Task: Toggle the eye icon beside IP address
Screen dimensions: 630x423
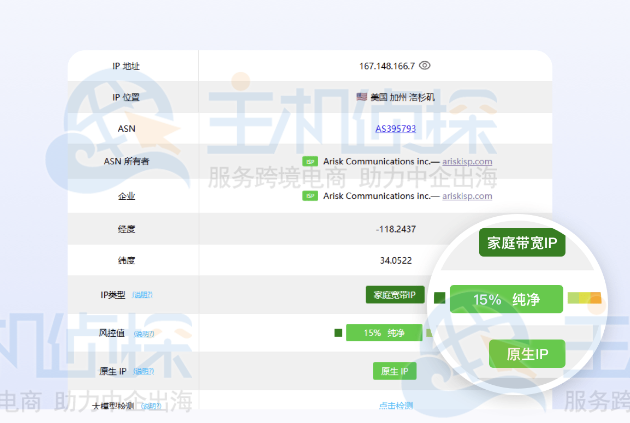Action: 425,66
